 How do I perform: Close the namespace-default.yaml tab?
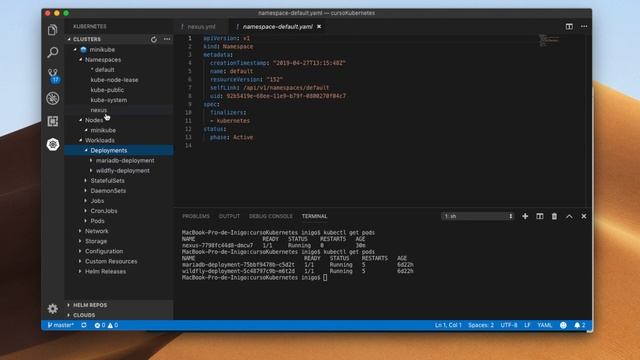[319, 27]
